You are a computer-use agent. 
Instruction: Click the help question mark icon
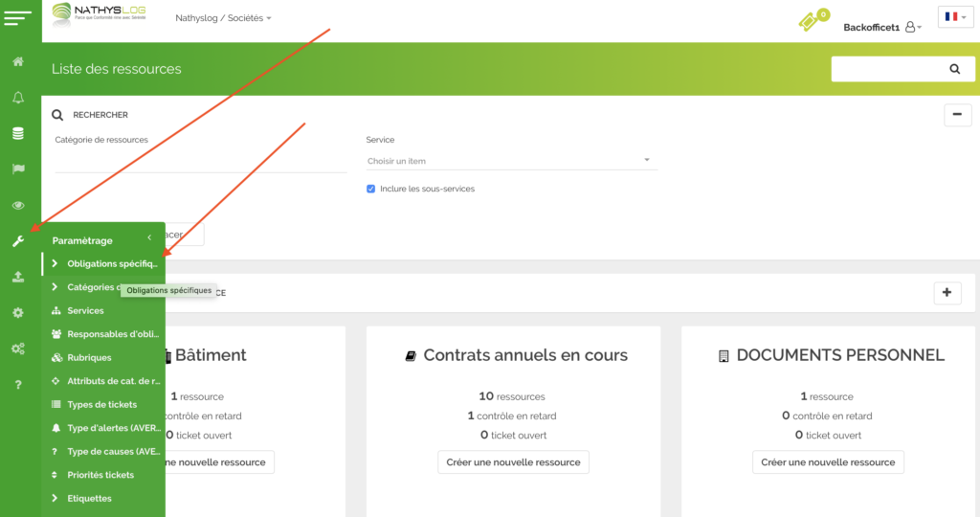18,385
